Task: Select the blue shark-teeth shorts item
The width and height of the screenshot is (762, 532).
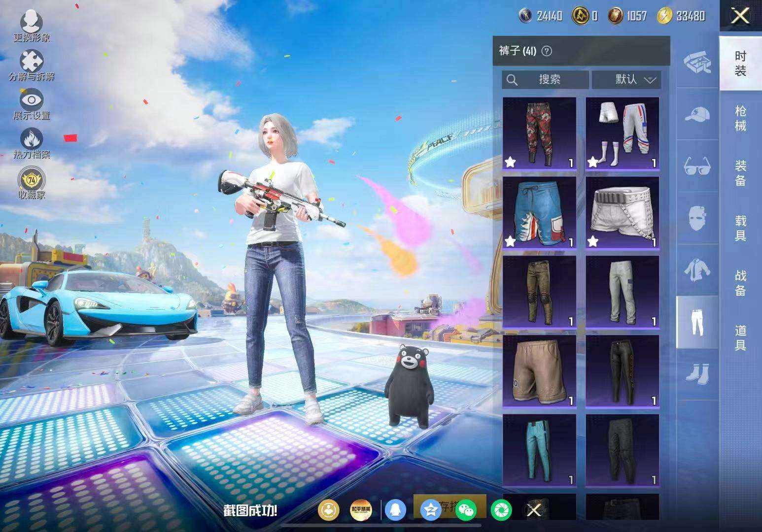Action: [539, 213]
